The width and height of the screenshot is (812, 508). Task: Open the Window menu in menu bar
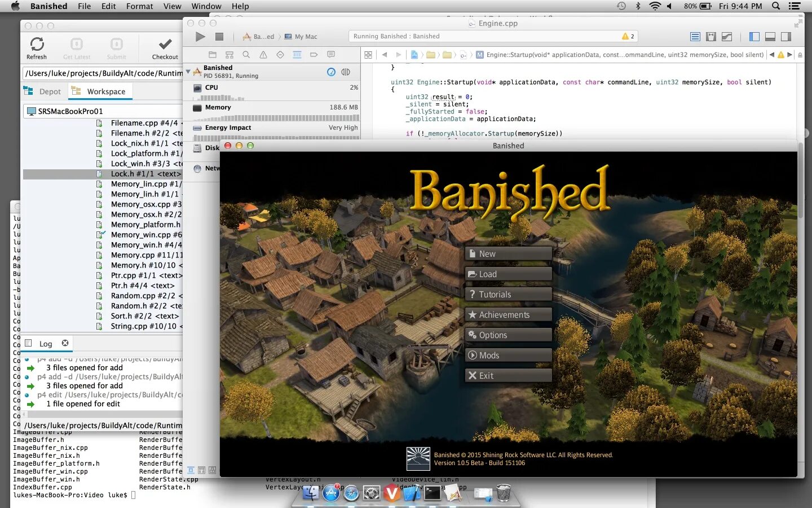(x=206, y=6)
